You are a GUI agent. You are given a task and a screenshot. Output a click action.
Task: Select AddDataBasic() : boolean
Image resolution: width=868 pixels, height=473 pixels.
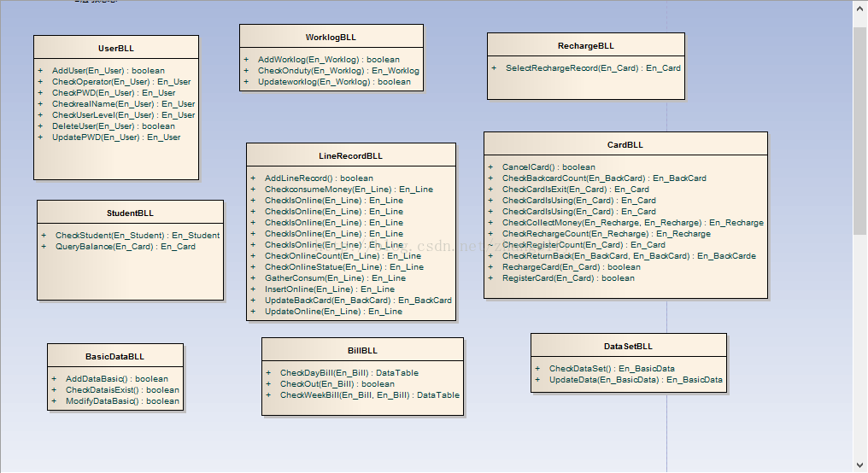[x=117, y=379]
